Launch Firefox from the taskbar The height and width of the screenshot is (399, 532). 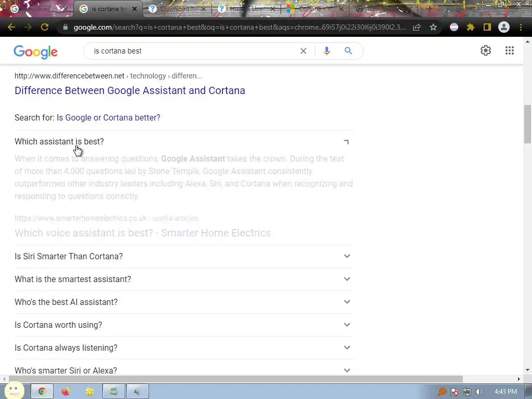(65, 392)
